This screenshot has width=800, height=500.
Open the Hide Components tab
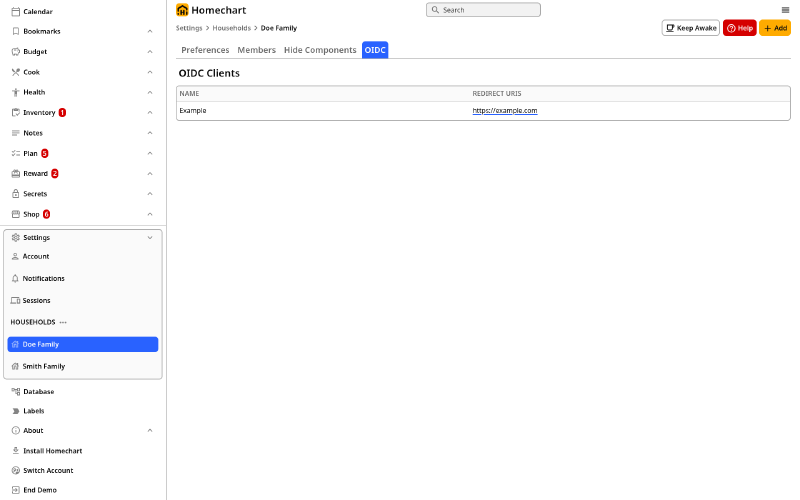[320, 50]
